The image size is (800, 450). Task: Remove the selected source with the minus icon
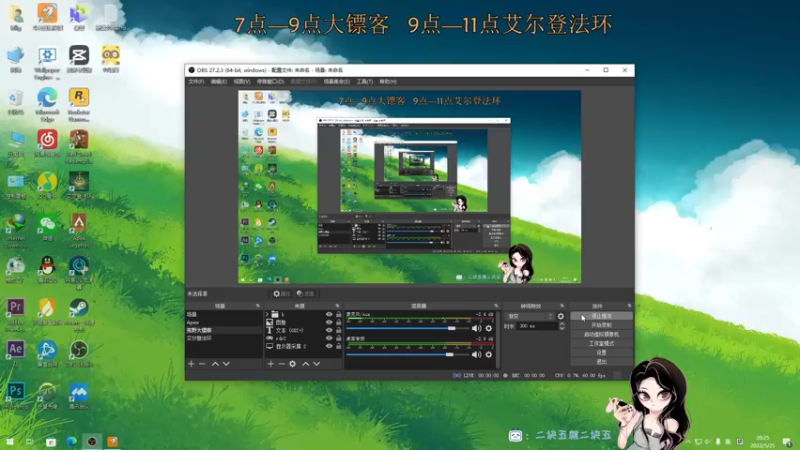pos(281,364)
